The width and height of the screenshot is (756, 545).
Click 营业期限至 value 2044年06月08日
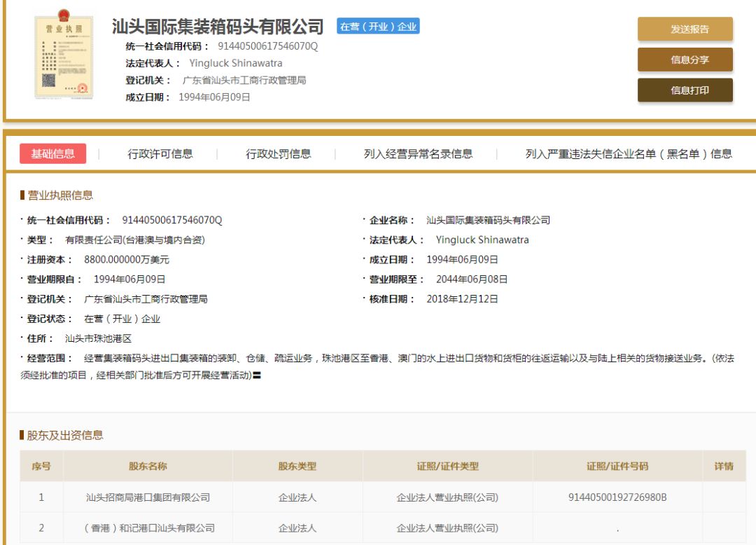pos(472,280)
